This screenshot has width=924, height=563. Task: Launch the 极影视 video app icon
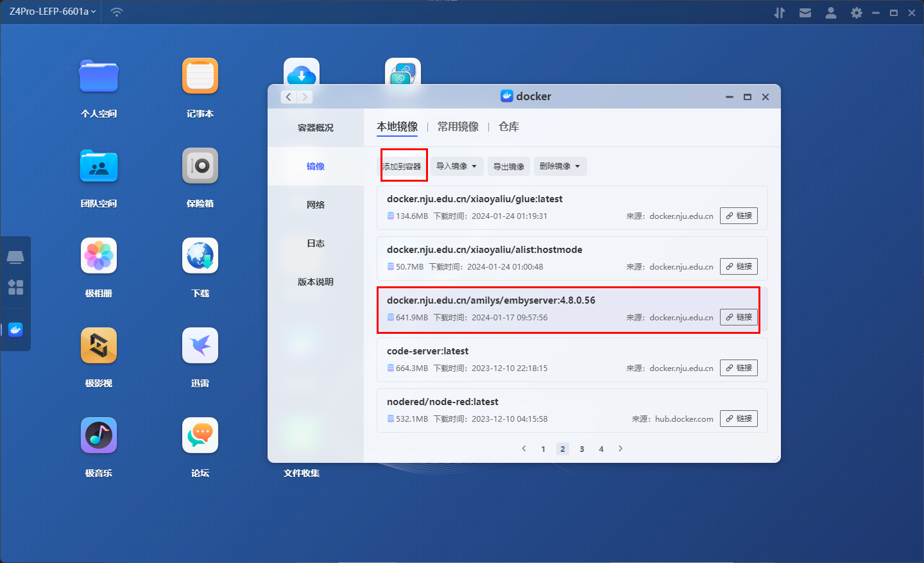tap(99, 346)
